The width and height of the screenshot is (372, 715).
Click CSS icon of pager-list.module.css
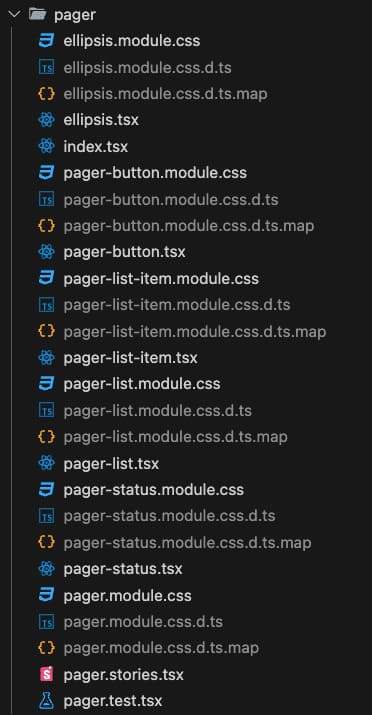point(46,384)
